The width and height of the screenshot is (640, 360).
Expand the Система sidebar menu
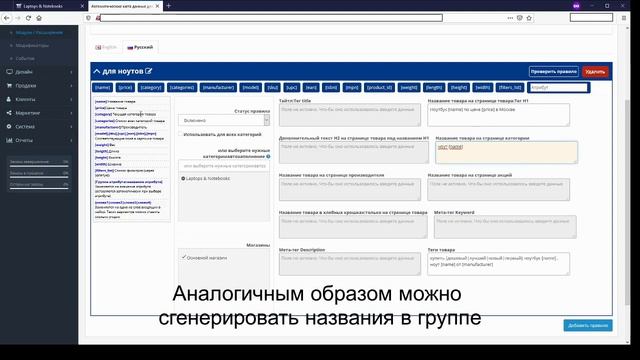(39, 127)
